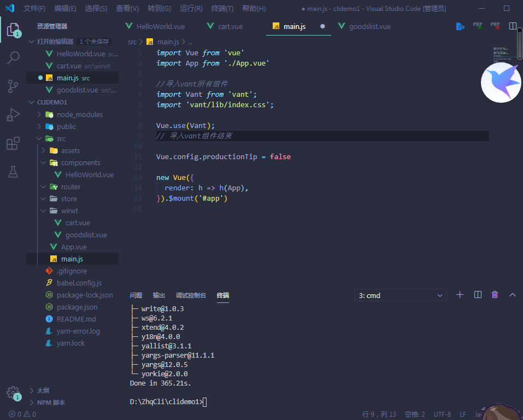Viewport: 523px width, 420px height.
Task: Click the code minimap preview
Action: [x=501, y=55]
